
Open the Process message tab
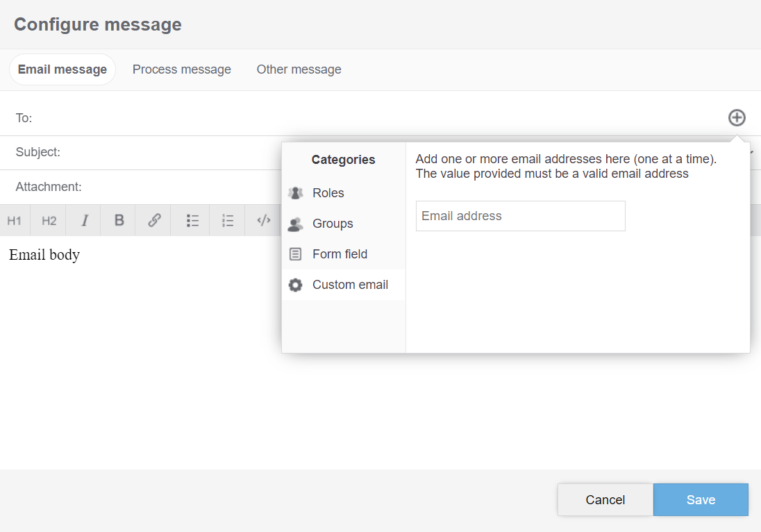182,69
